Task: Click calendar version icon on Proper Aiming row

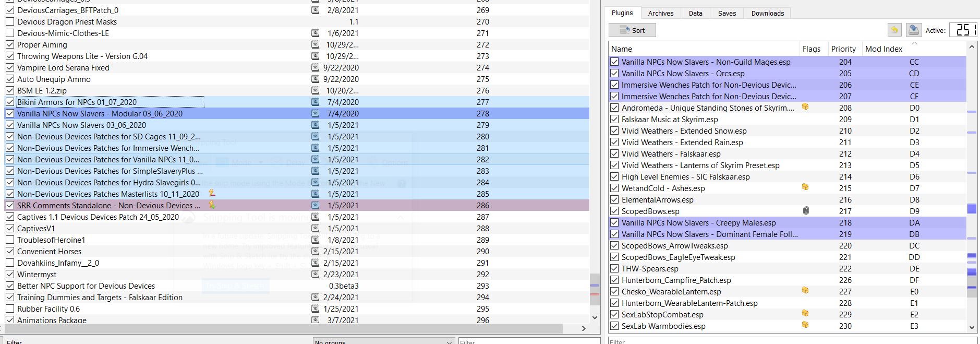Action: (315, 44)
